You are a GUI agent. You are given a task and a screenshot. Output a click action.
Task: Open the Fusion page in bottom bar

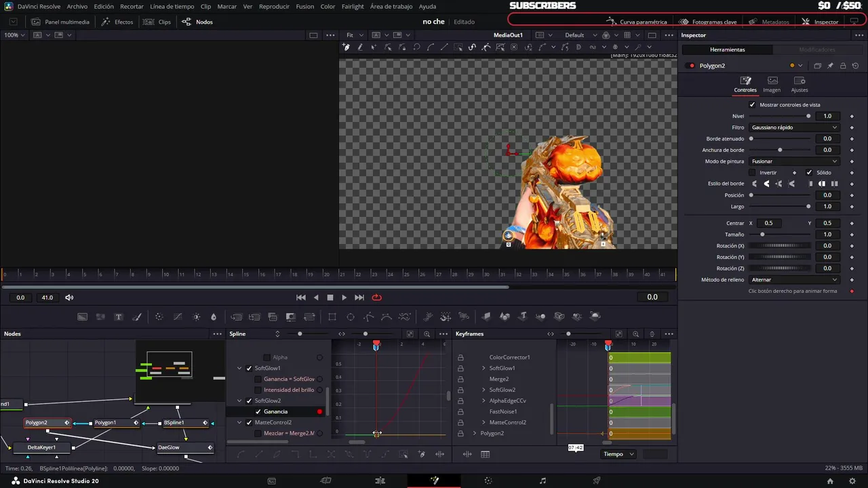coord(434,481)
